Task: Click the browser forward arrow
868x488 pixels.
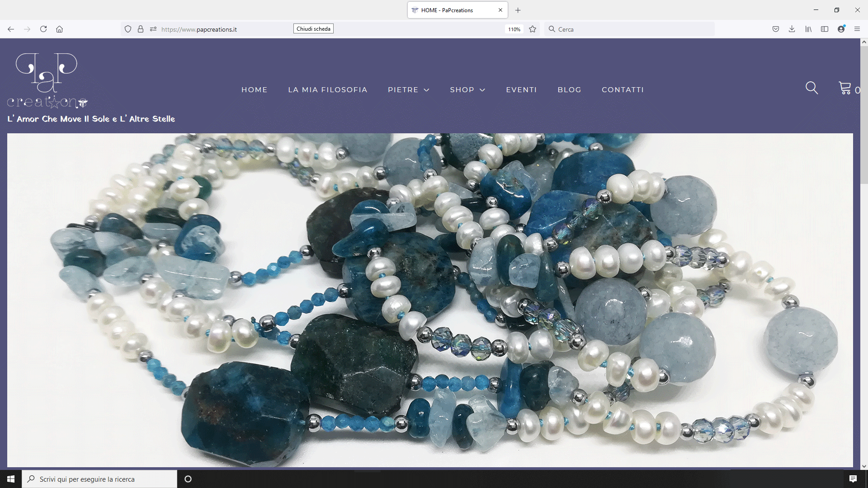Action: coord(27,29)
